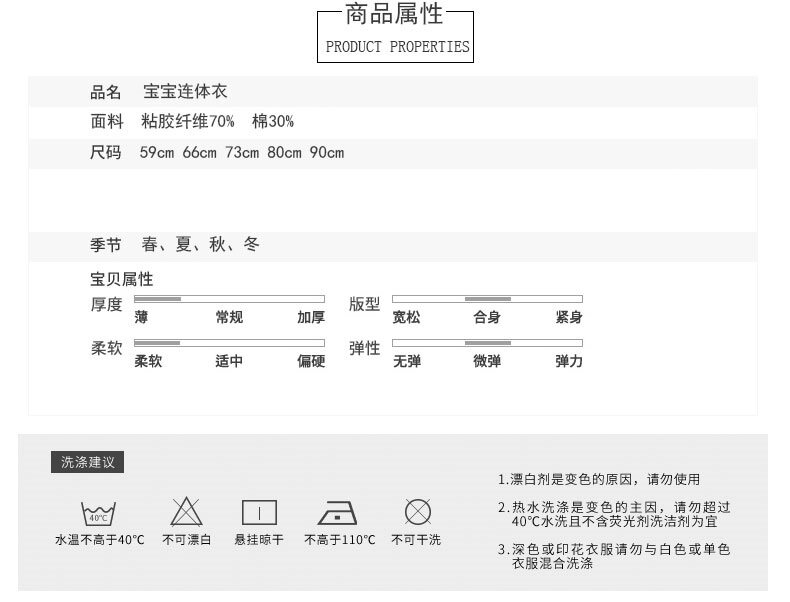Image resolution: width=790 pixels, height=602 pixels.
Task: Click washing tip 2 about hot water
Action: click(614, 514)
